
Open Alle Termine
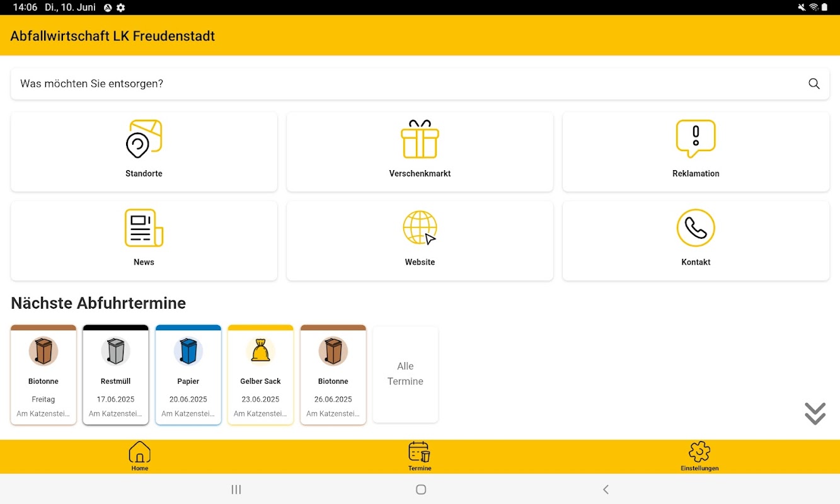(405, 374)
